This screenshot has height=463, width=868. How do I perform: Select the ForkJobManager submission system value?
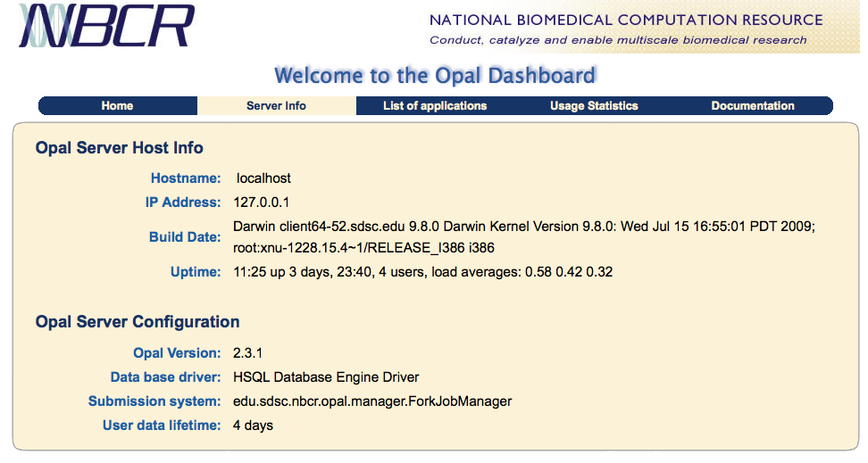372,401
